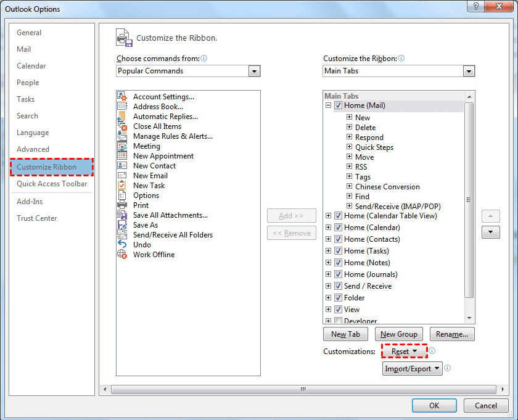Switch to Quick Access Toolbar category
This screenshot has height=420, width=518.
click(52, 184)
